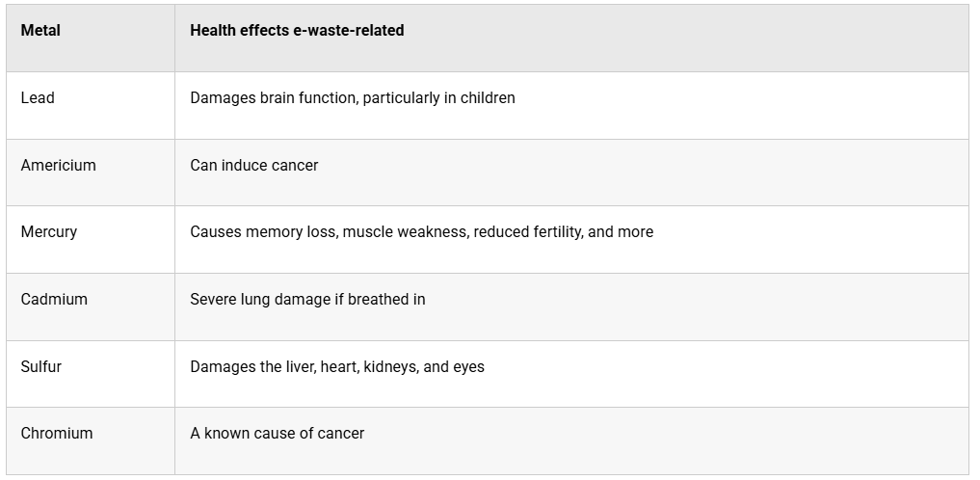The width and height of the screenshot is (980, 480).
Task: Click 'A known cause of cancer' text
Action: (277, 434)
